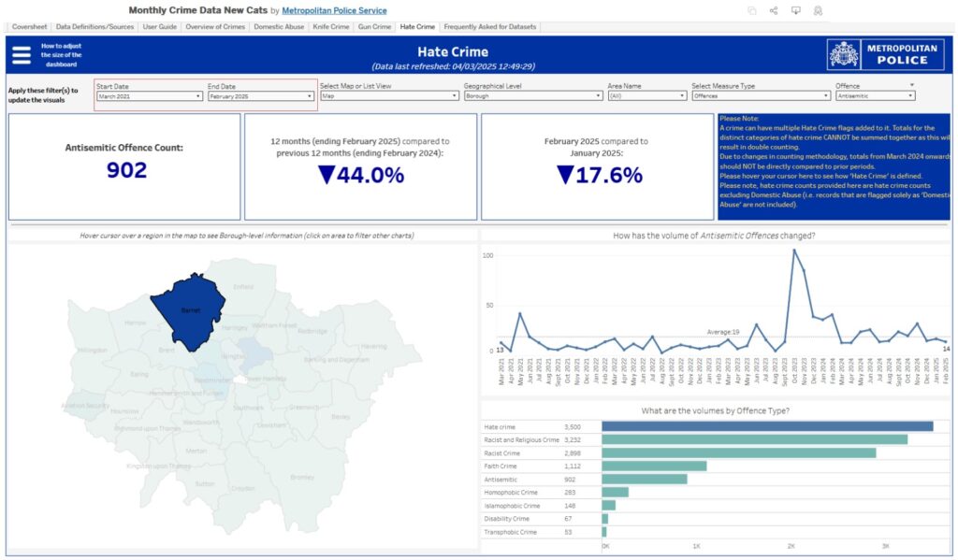Open the Select Measure Type dropdown
The height and width of the screenshot is (560, 958).
[760, 95]
